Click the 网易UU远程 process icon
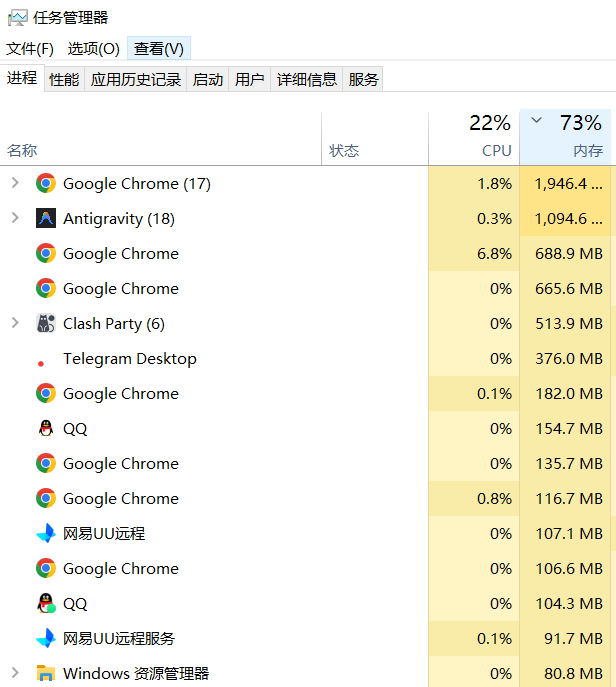616x687 pixels. [x=46, y=533]
